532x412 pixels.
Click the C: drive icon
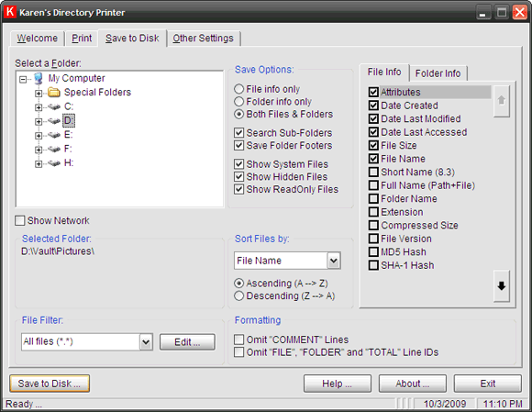click(54, 107)
